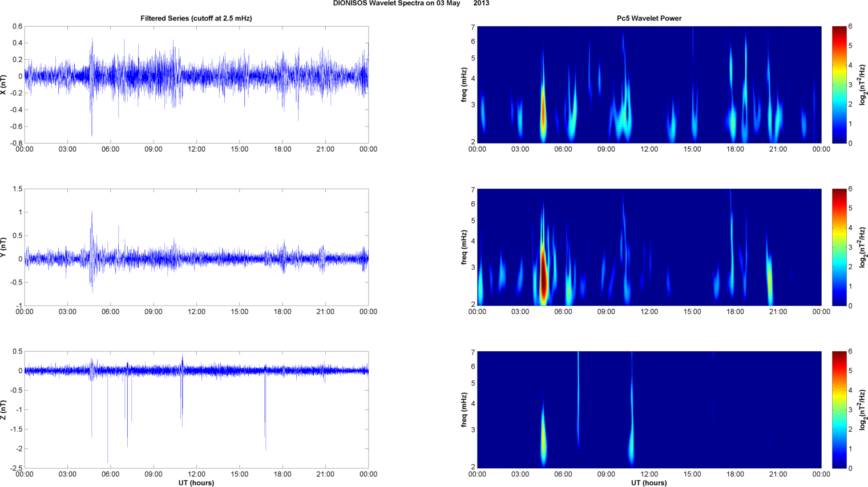Click the '15:00' tick under the middle spectrogram

tap(692, 312)
